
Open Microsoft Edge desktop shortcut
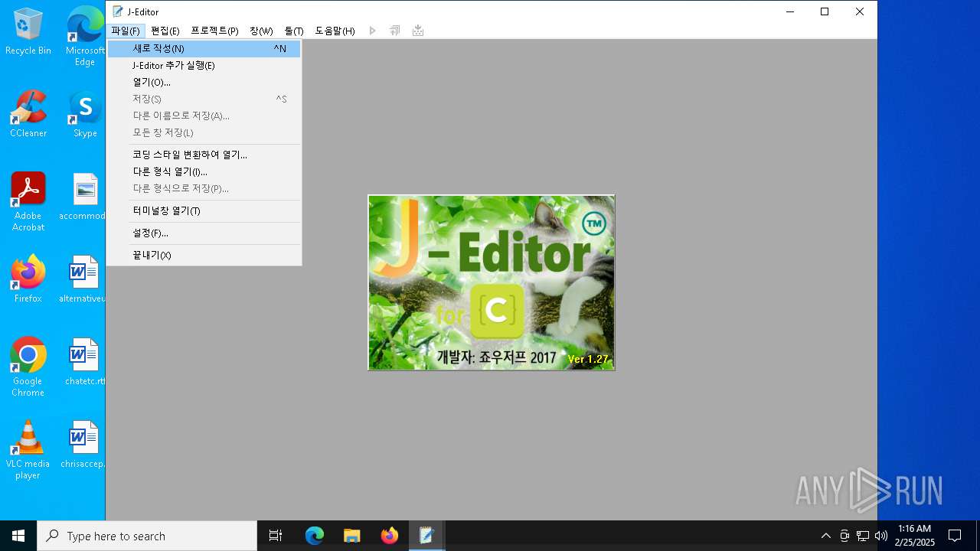(x=85, y=36)
